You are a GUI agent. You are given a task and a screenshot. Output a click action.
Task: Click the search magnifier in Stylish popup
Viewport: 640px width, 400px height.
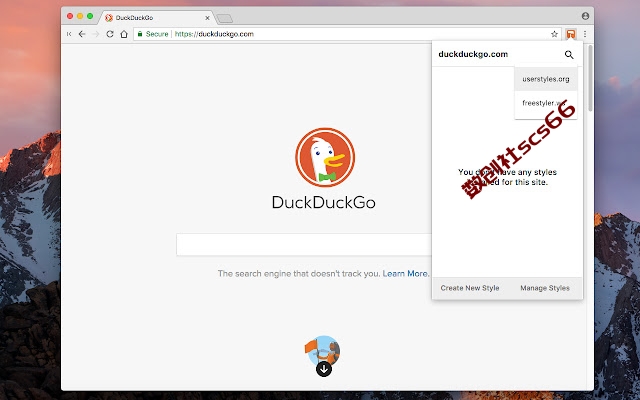[x=569, y=54]
